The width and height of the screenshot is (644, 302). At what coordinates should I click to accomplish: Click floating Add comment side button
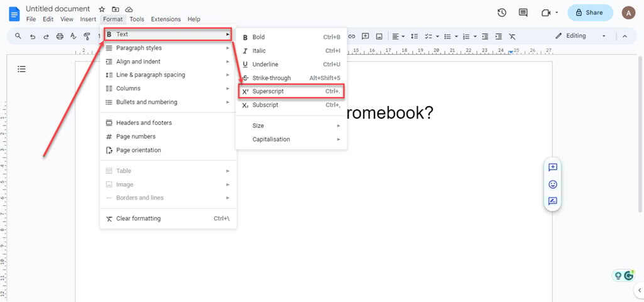[553, 167]
